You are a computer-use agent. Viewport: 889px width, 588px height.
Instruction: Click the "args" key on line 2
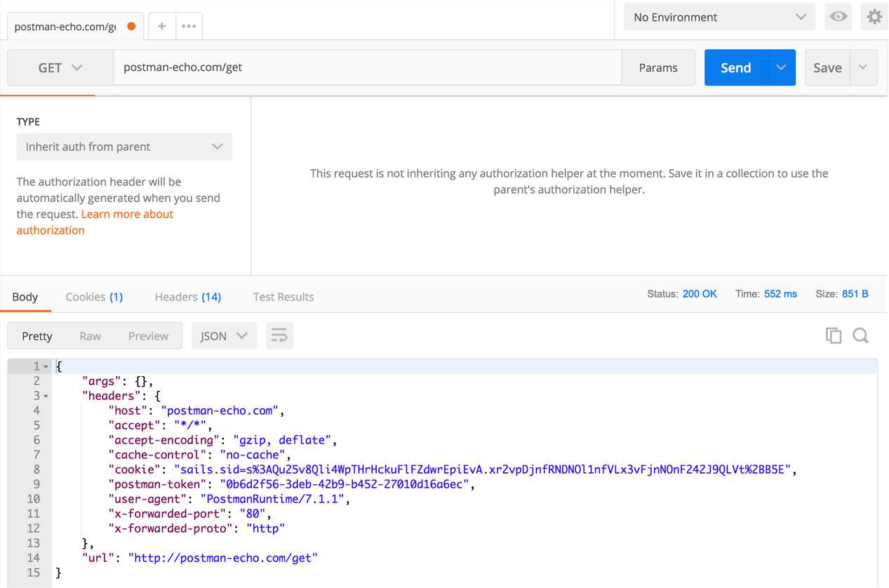coord(103,381)
